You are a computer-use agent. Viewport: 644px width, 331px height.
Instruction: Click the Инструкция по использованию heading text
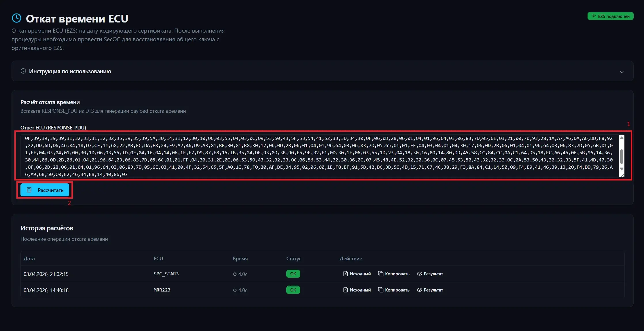pyautogui.click(x=70, y=71)
